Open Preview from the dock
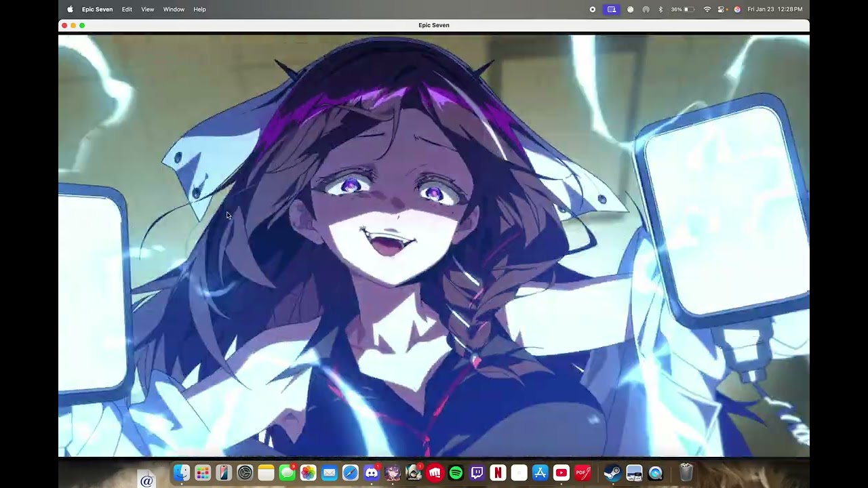Image resolution: width=868 pixels, height=488 pixels. [634, 472]
